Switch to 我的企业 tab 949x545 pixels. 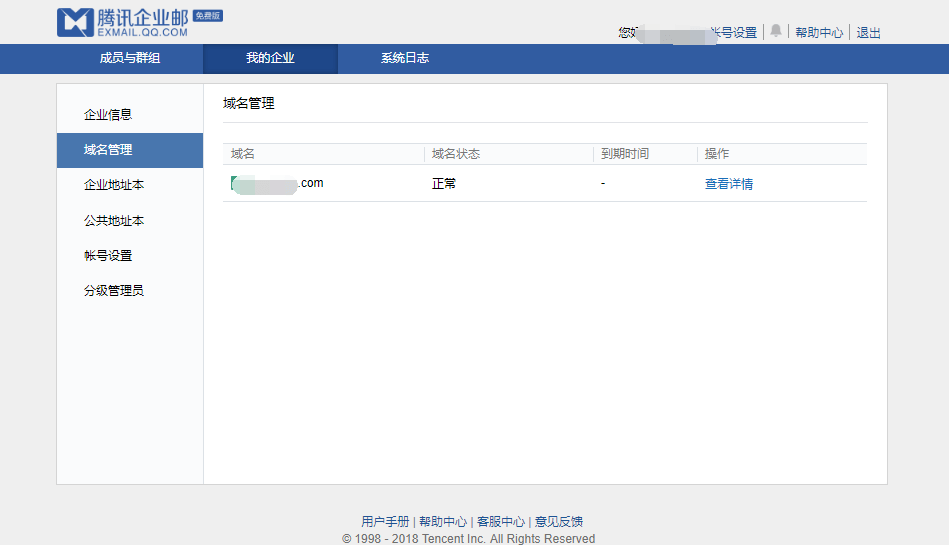click(x=270, y=58)
